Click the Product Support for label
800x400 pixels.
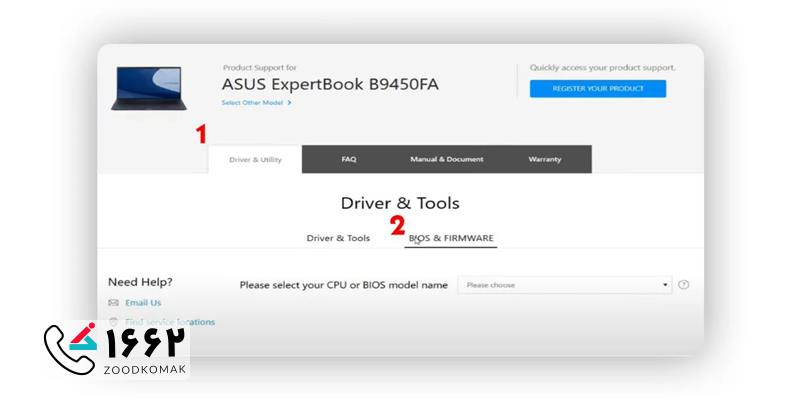260,67
